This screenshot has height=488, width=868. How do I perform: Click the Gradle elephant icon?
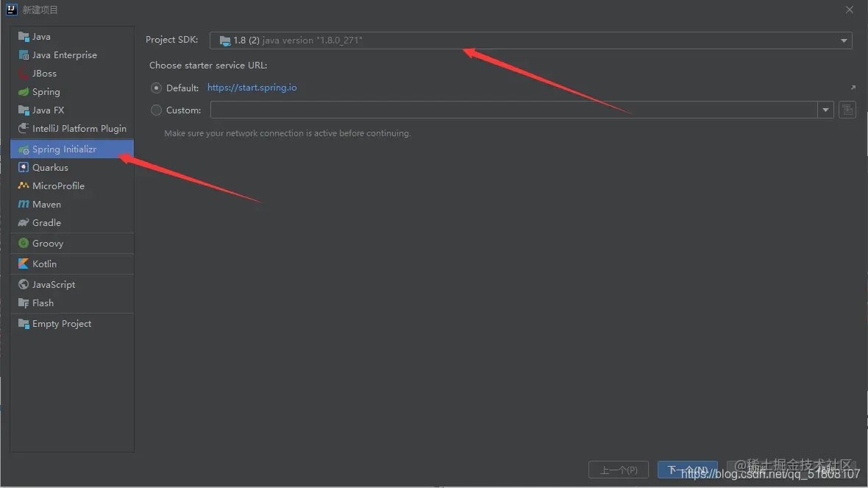[x=24, y=222]
